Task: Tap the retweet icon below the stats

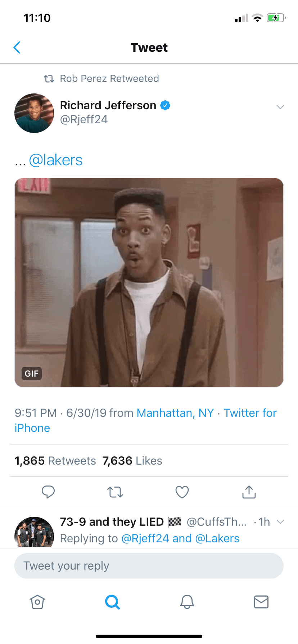Action: pos(115,492)
